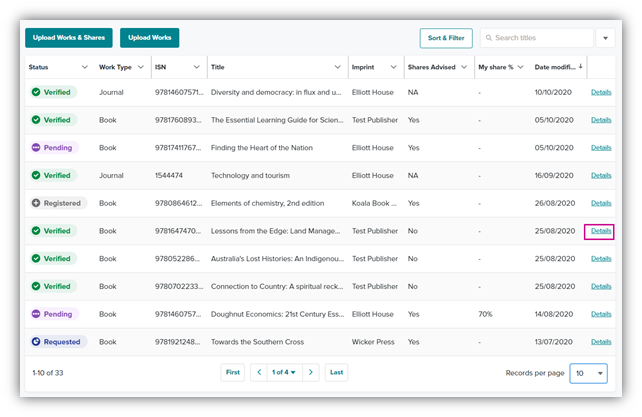642x417 pixels.
Task: Select the title Towards the Southern Cross
Action: click(x=257, y=342)
